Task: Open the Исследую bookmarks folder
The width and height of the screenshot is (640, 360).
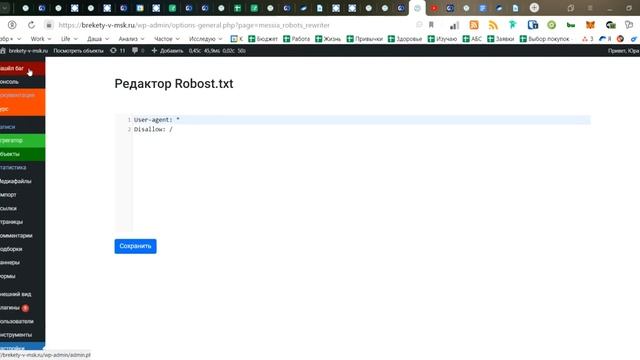Action: pyautogui.click(x=205, y=39)
